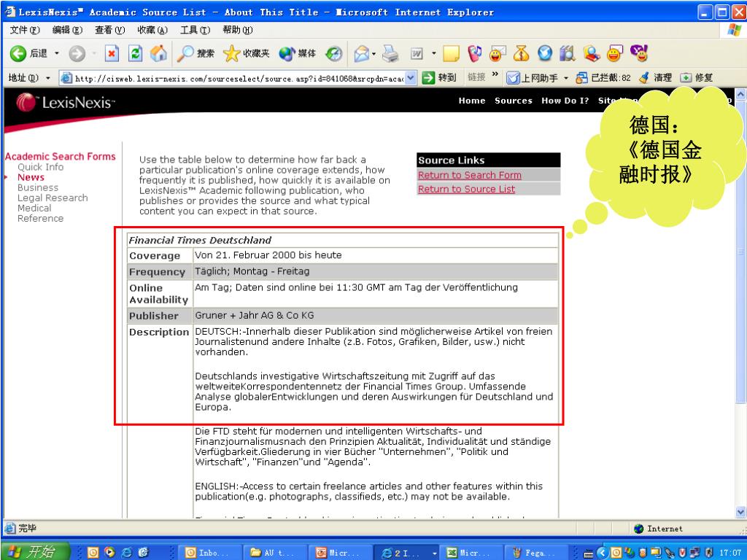Open the Inbo... taskbar window button
The height and width of the screenshot is (560, 747).
(211, 553)
